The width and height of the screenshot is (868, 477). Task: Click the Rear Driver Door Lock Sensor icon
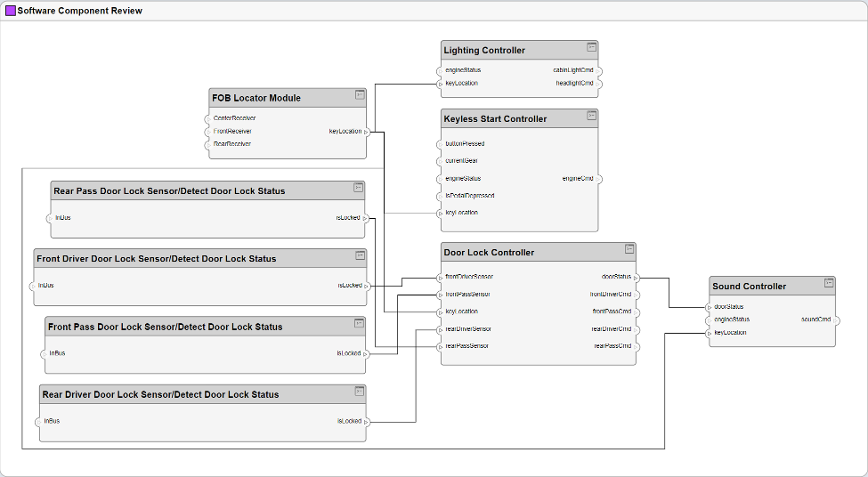click(x=360, y=391)
